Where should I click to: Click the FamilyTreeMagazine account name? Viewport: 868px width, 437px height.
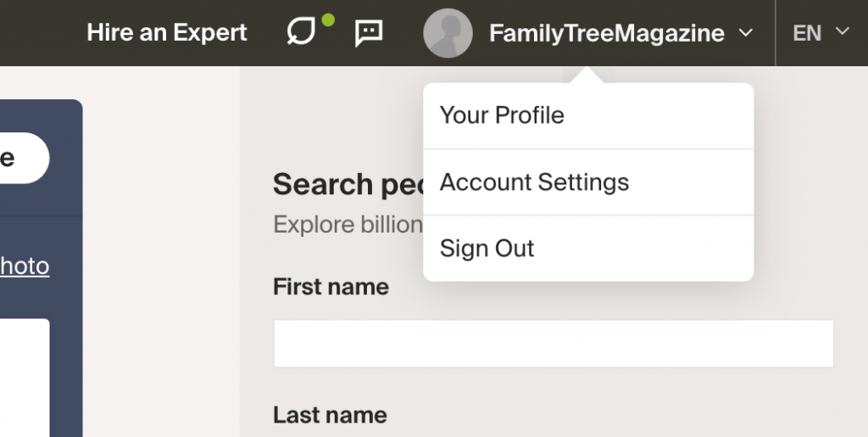click(607, 34)
